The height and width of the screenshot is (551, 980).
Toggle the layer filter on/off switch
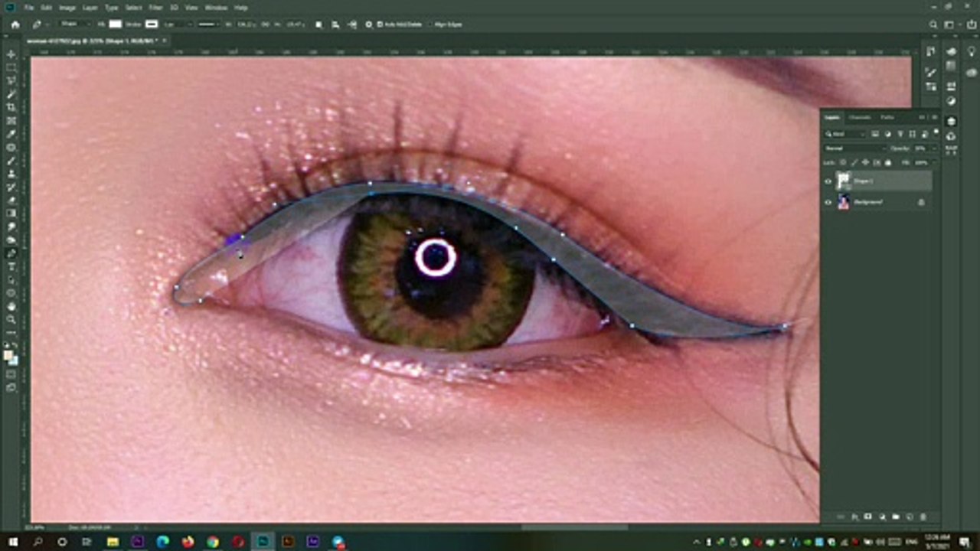pos(936,132)
